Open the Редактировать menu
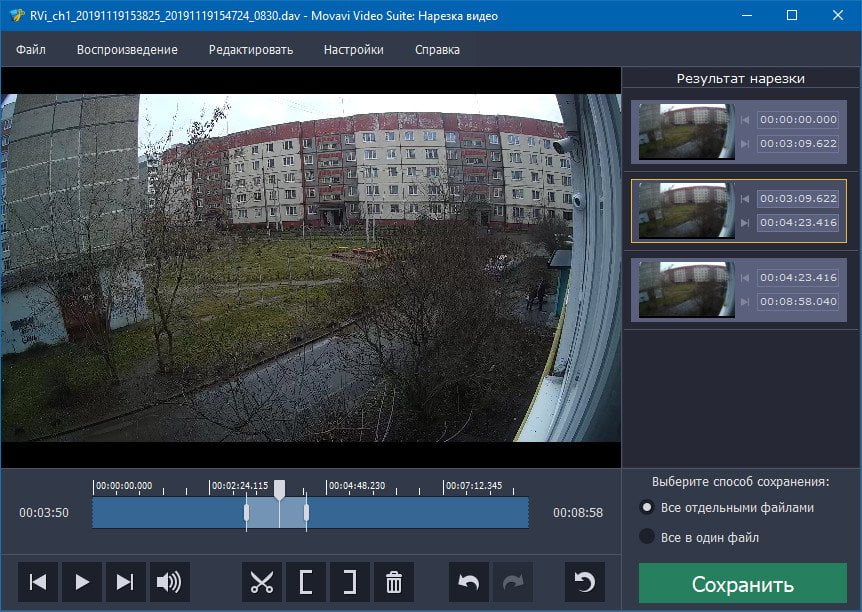This screenshot has height=612, width=862. pyautogui.click(x=251, y=49)
